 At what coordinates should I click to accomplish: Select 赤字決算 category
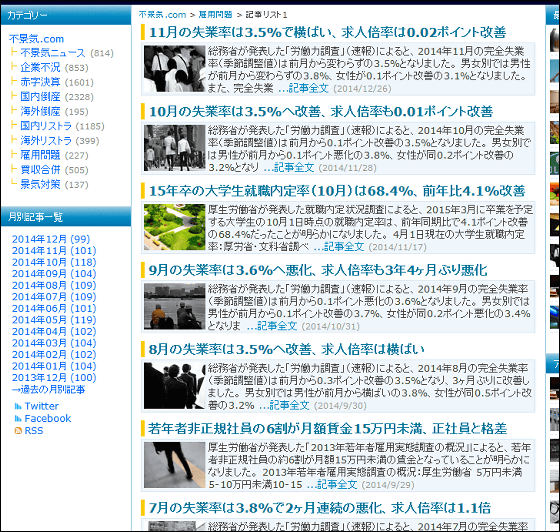coord(40,82)
